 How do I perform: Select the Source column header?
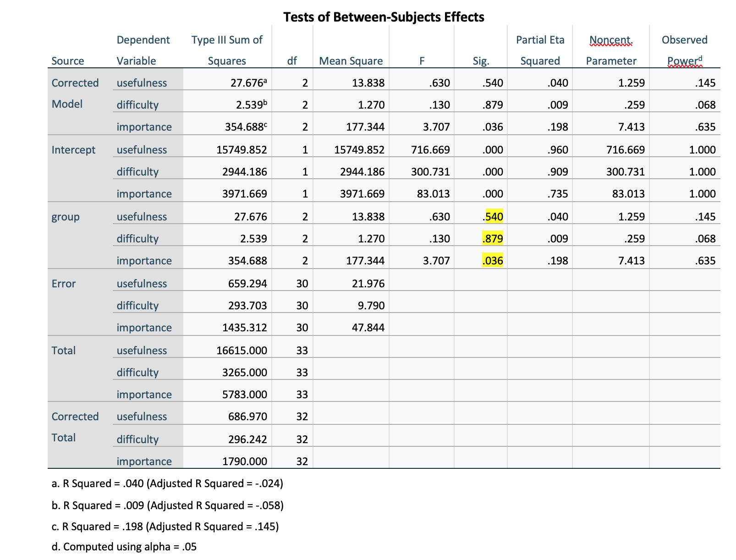coord(68,61)
